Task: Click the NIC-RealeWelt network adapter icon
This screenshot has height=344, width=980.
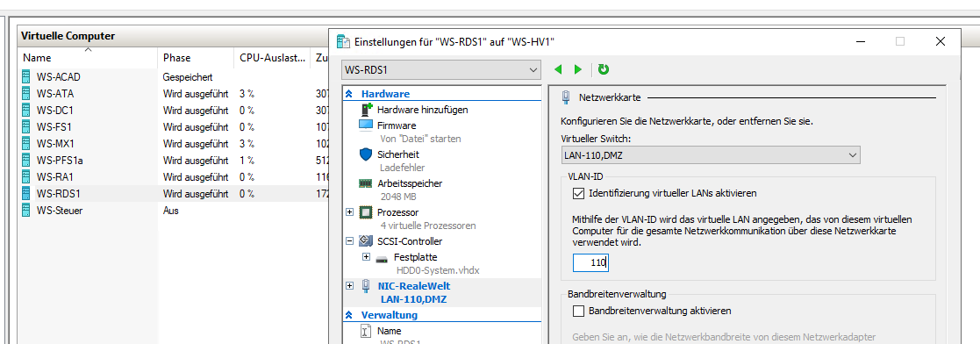Action: [x=366, y=286]
